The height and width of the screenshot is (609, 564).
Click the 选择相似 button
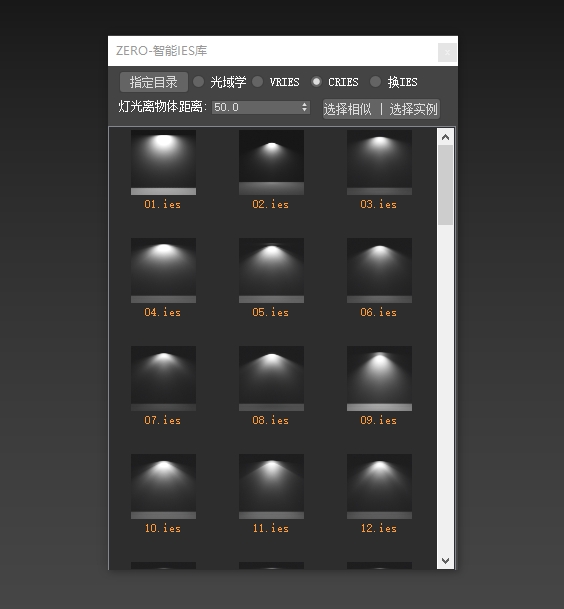point(347,109)
